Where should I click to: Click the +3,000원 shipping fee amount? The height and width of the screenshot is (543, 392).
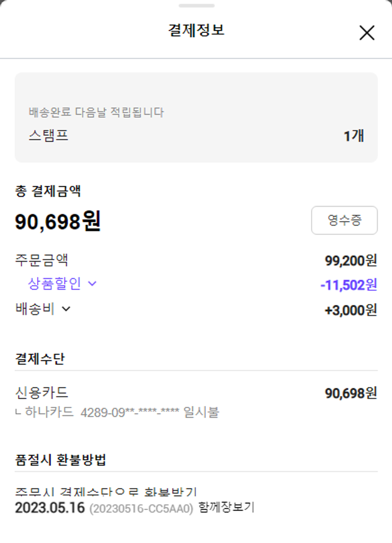click(x=351, y=310)
